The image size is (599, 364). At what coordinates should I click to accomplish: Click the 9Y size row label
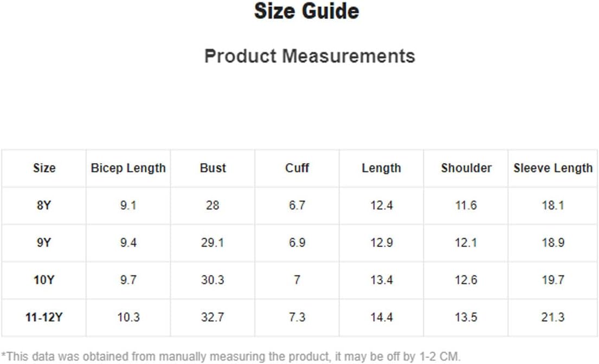click(x=44, y=243)
